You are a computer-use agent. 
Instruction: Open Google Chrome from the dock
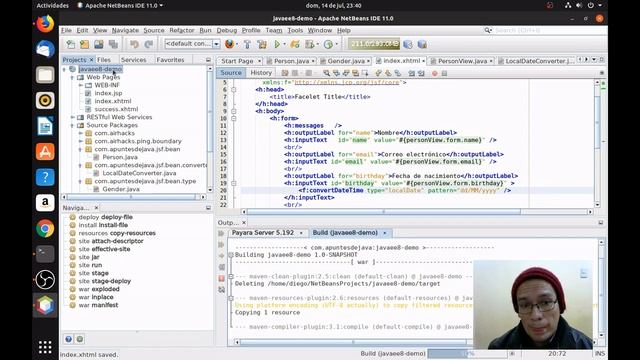(45, 229)
